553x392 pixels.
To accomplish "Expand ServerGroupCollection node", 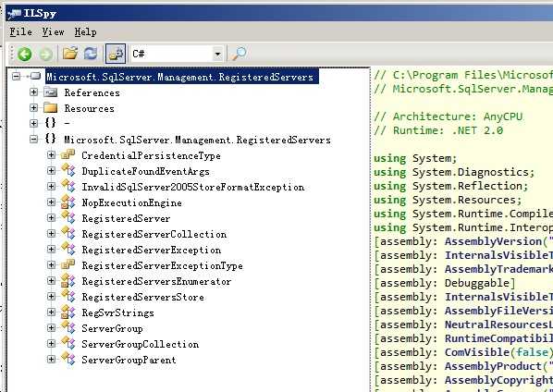I will point(51,343).
